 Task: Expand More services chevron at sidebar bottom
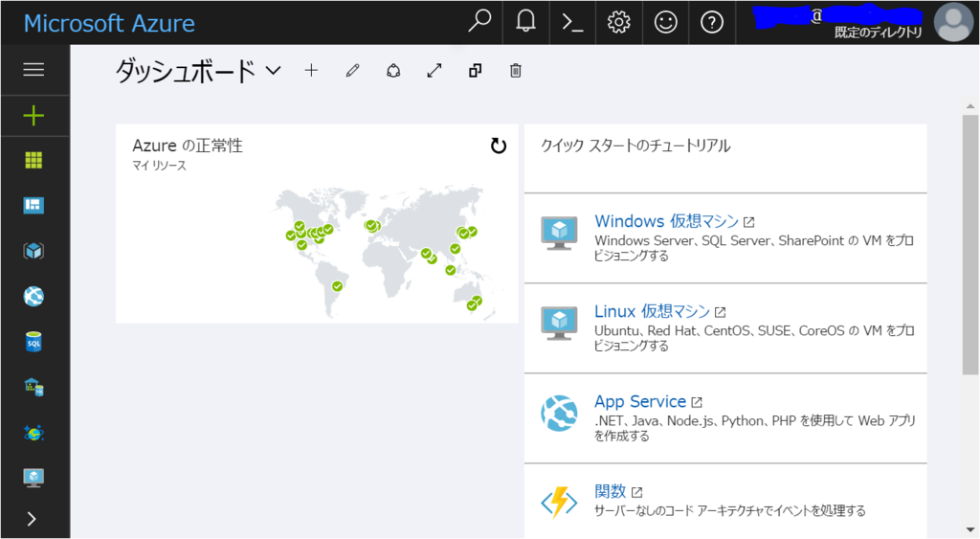32,519
